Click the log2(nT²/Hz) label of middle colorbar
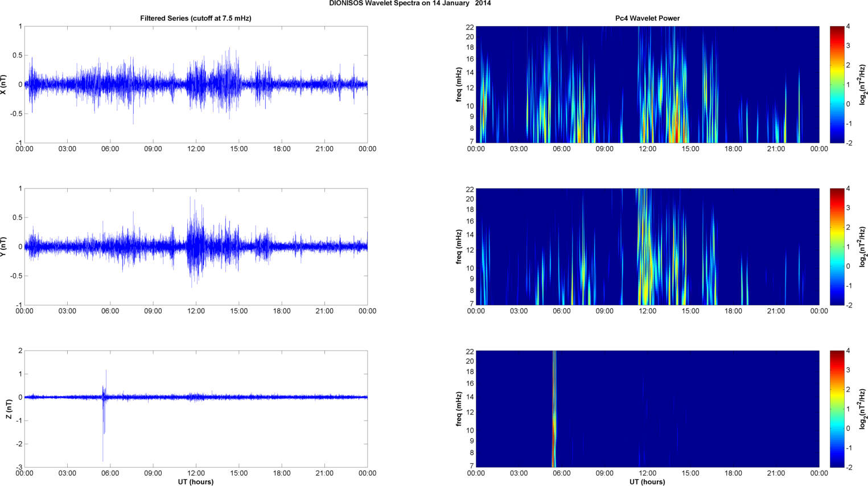 (863, 246)
